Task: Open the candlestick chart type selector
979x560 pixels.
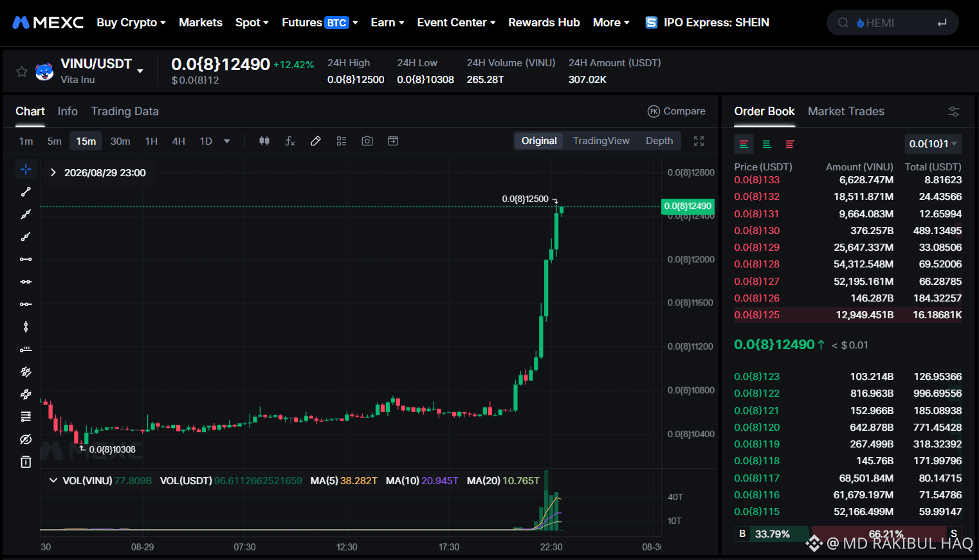Action: tap(264, 141)
